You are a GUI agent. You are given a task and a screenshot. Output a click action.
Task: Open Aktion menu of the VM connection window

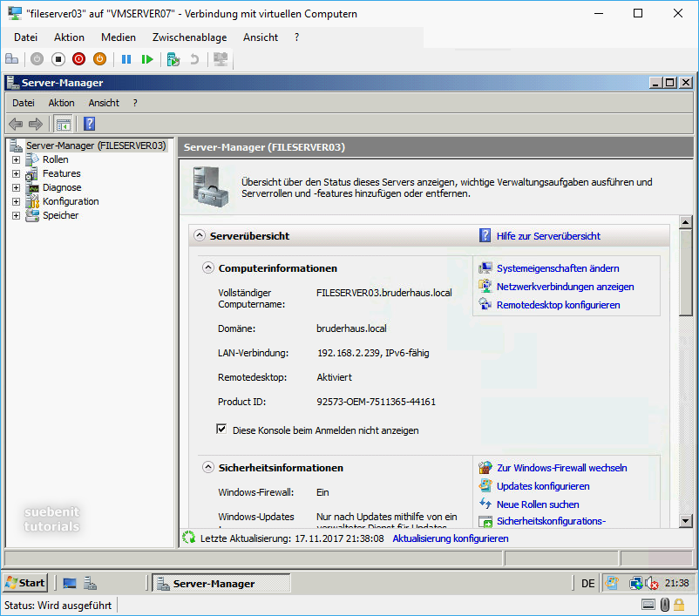[x=69, y=37]
